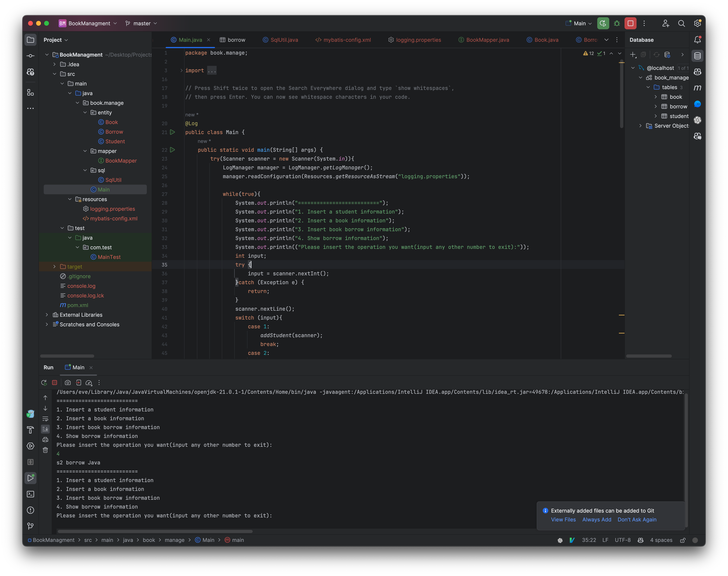Screen dimensions: 728x576
Task: Collapse the tables node in Database panel
Action: [648, 87]
